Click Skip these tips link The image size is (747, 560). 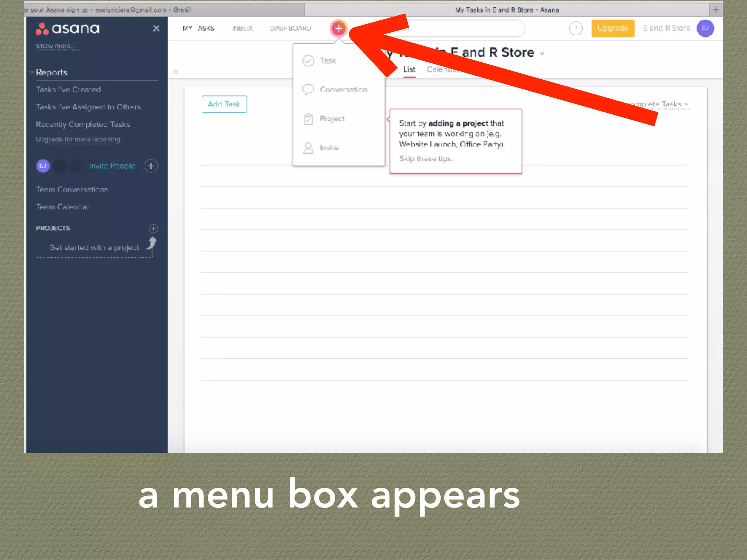(426, 159)
